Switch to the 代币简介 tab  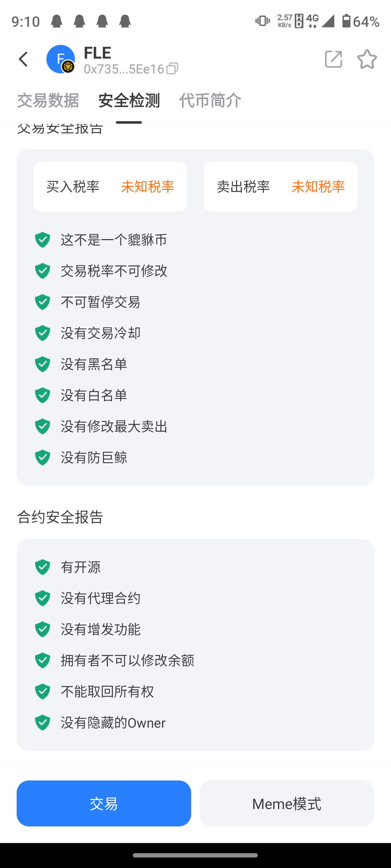[210, 101]
